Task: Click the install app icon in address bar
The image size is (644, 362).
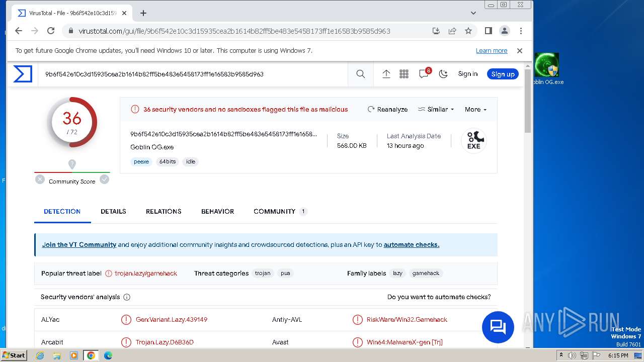Action: pyautogui.click(x=436, y=31)
